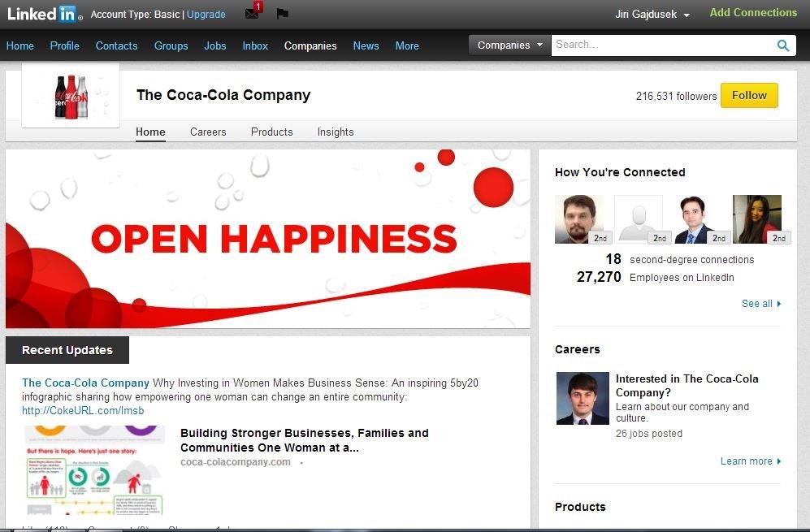Click the 26 jobs posted text

[649, 434]
